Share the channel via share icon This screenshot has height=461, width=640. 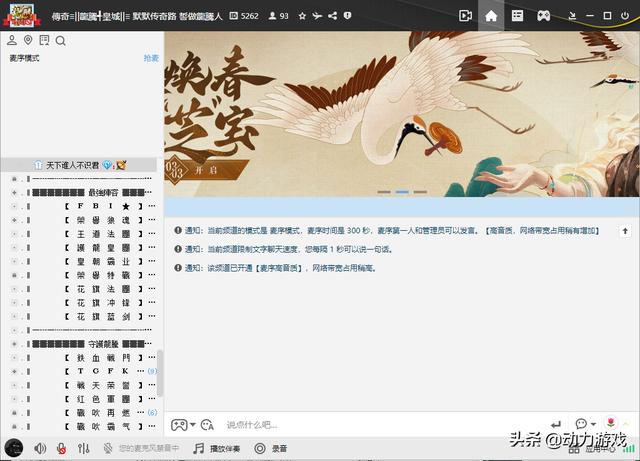pos(333,16)
